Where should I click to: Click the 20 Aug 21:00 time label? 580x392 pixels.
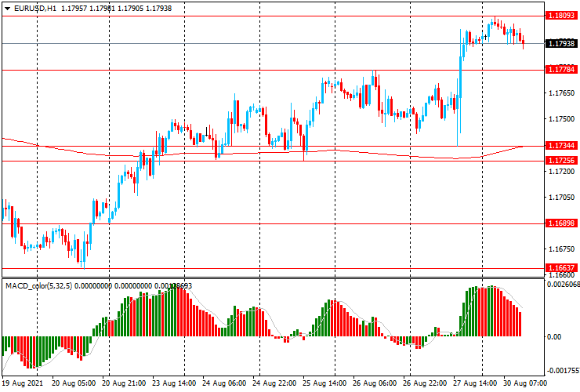[x=124, y=383]
